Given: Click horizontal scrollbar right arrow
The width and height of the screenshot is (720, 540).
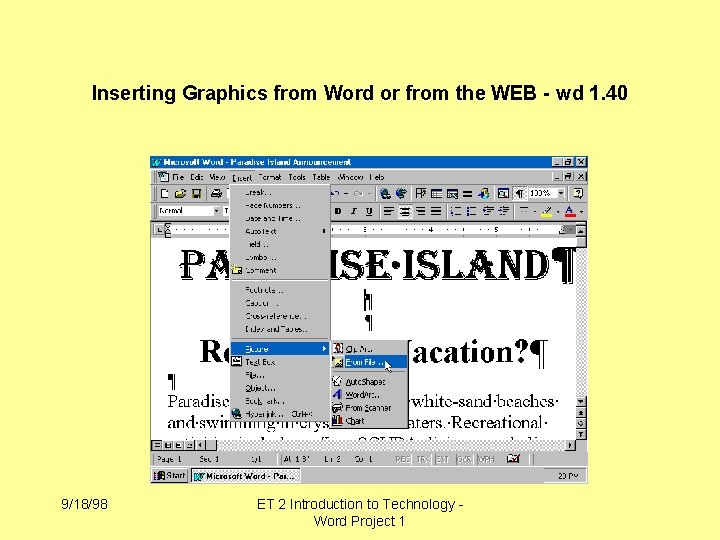Looking at the screenshot, I should 570,445.
